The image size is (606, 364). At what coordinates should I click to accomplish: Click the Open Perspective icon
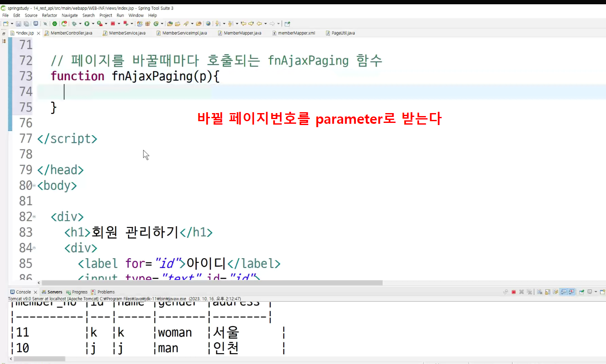(x=287, y=23)
